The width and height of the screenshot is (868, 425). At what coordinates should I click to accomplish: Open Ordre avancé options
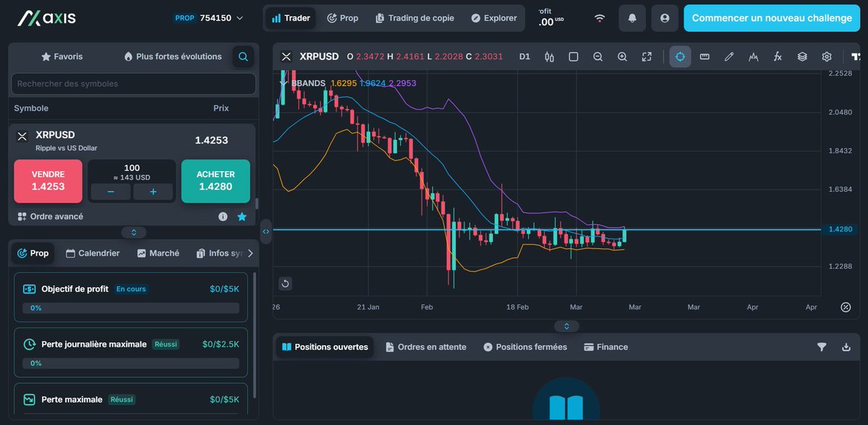[x=51, y=216]
